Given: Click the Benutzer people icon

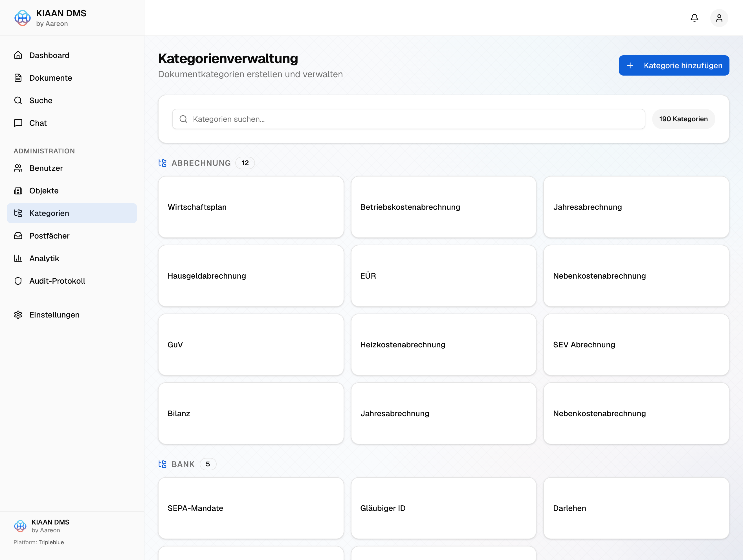Looking at the screenshot, I should [x=18, y=168].
